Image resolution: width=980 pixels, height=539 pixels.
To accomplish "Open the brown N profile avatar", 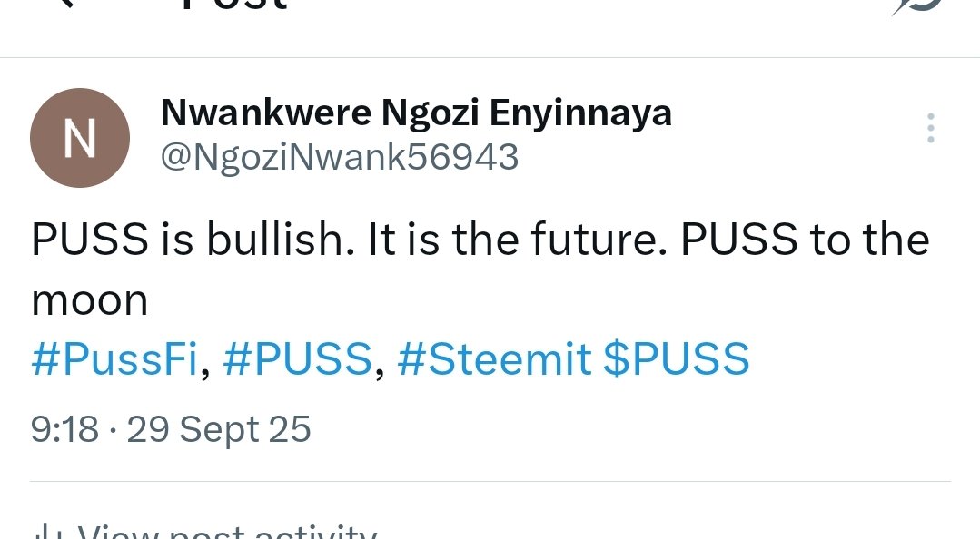I will coord(80,138).
